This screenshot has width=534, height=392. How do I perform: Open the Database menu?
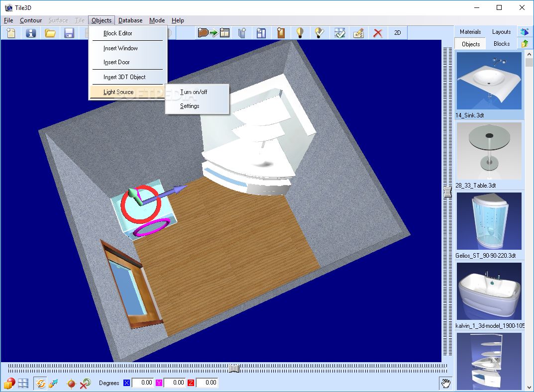130,20
